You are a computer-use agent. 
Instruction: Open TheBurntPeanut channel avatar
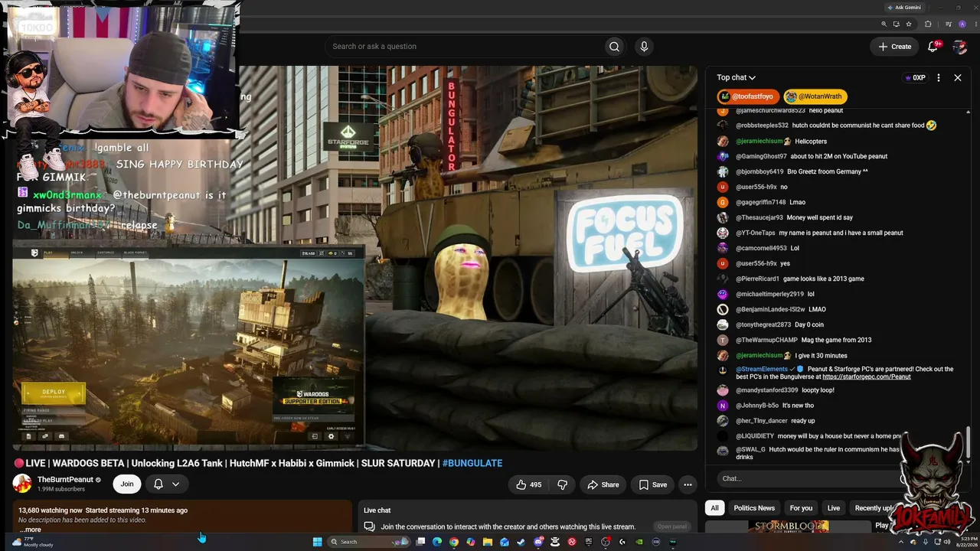[x=22, y=484]
